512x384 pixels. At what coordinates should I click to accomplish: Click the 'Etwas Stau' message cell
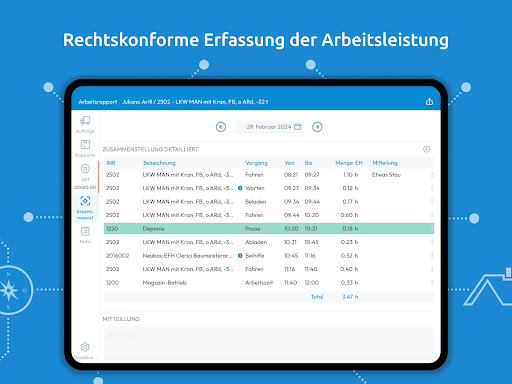pyautogui.click(x=386, y=175)
